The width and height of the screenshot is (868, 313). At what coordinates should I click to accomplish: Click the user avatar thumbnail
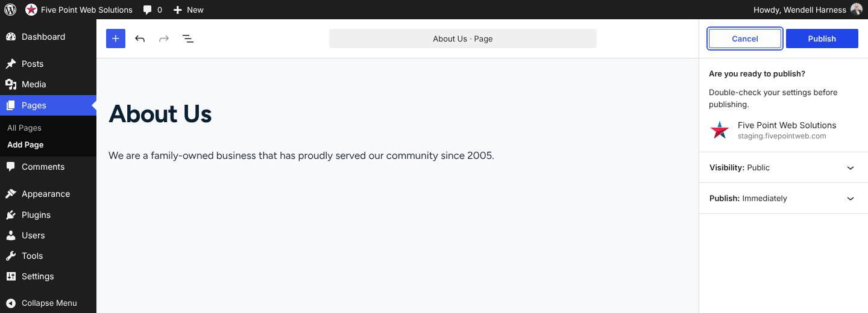[x=857, y=9]
